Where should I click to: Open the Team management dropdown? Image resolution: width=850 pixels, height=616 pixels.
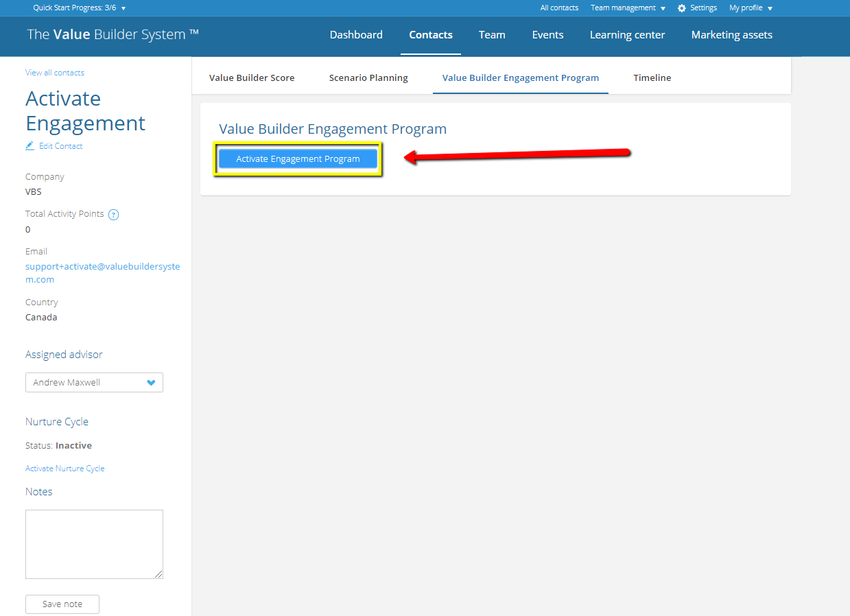coord(628,8)
